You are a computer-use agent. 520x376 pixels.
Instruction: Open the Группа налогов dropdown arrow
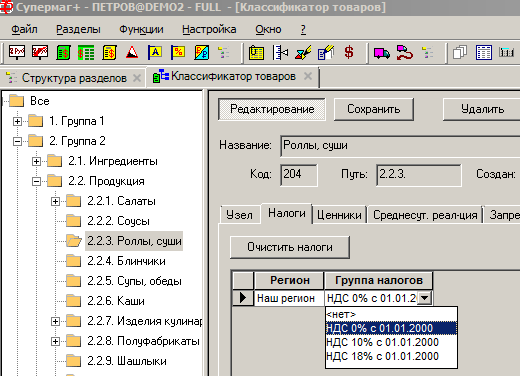[x=424, y=298]
